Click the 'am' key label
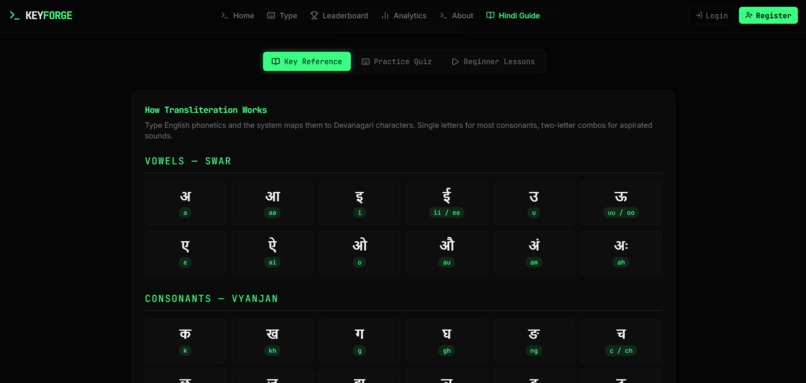 [534, 262]
